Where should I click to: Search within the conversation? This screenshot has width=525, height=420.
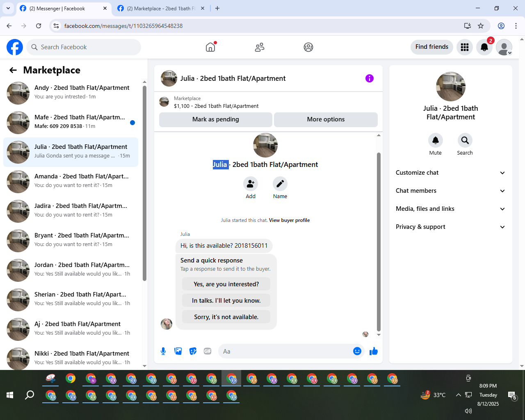pyautogui.click(x=465, y=140)
